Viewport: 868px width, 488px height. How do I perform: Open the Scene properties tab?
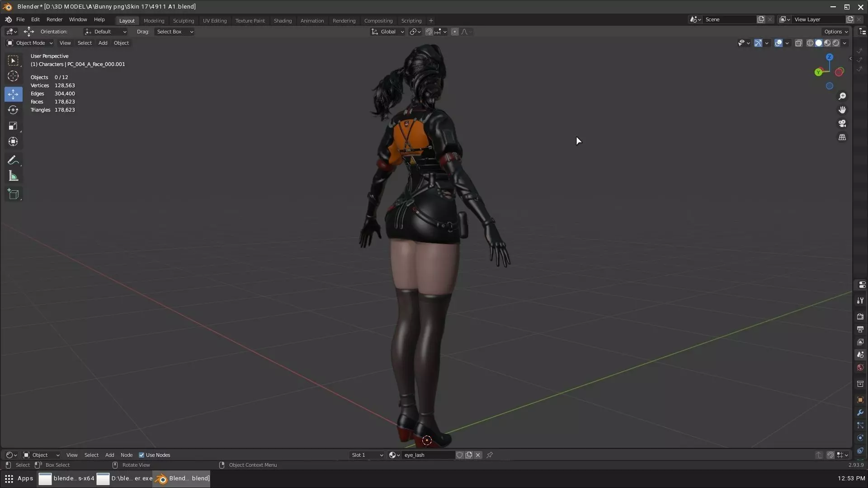pos(860,355)
